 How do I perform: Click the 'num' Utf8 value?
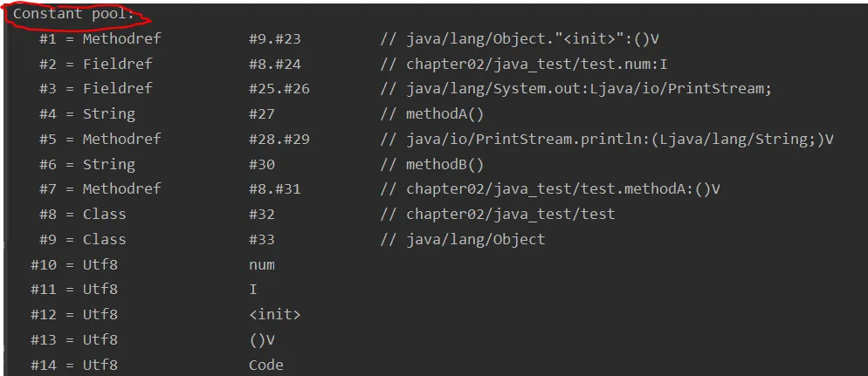point(261,265)
